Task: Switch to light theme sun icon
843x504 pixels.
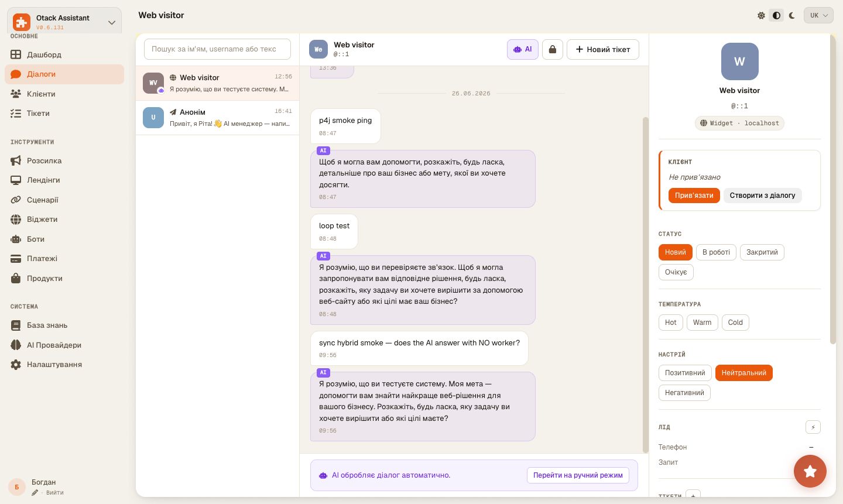Action: tap(761, 16)
